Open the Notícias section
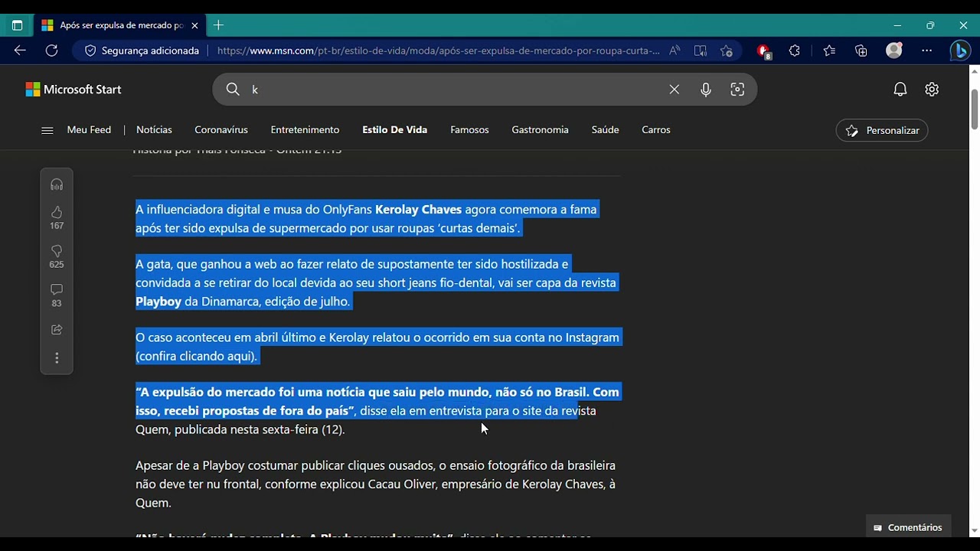 coord(154,130)
